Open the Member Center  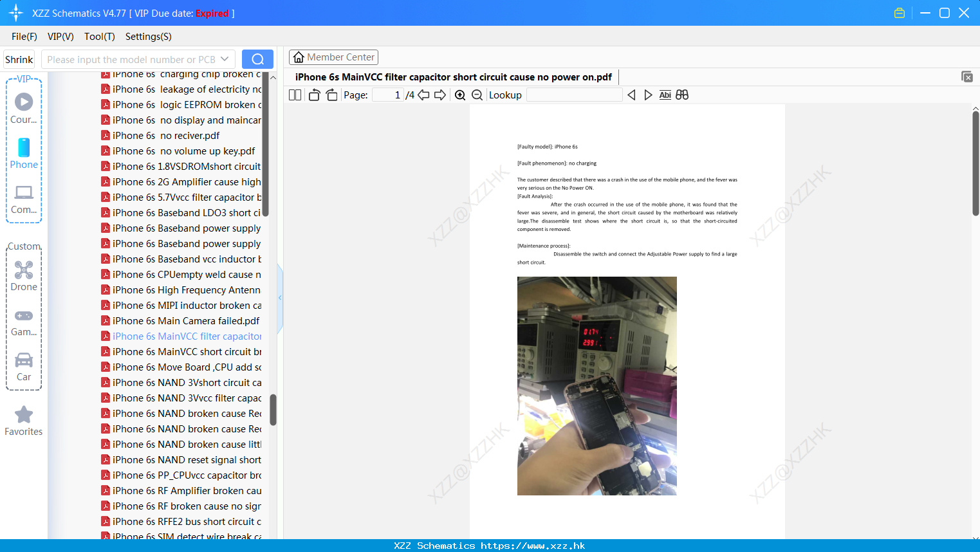[333, 57]
